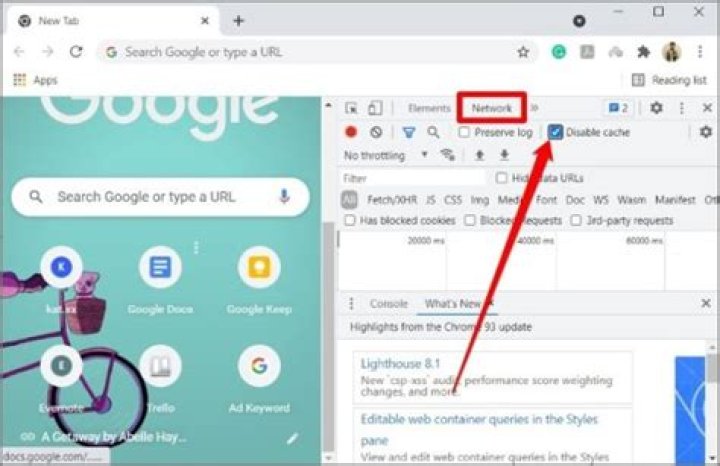Screen dimensions: 720x466
Task: Switch to the Console drawer tab
Action: tap(389, 303)
